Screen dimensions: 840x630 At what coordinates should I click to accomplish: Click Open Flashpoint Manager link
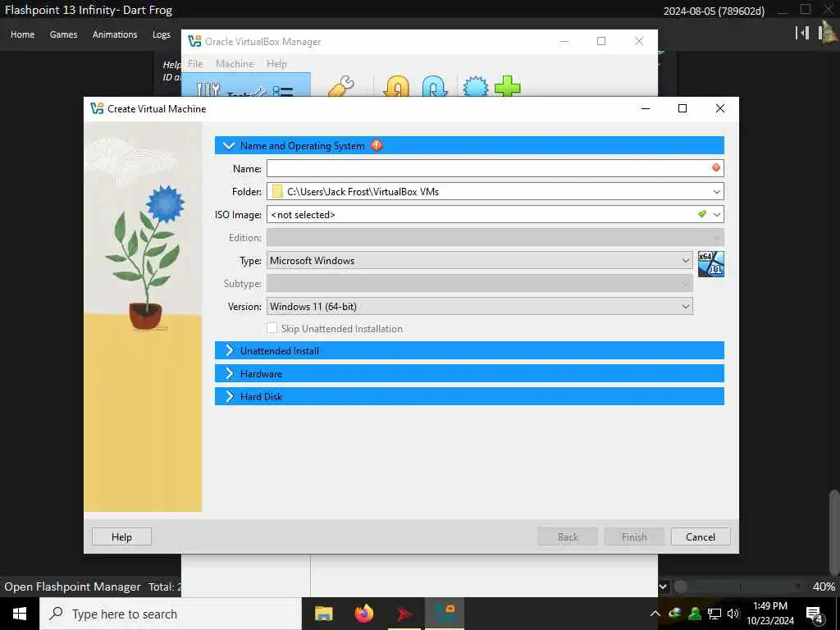tap(72, 587)
